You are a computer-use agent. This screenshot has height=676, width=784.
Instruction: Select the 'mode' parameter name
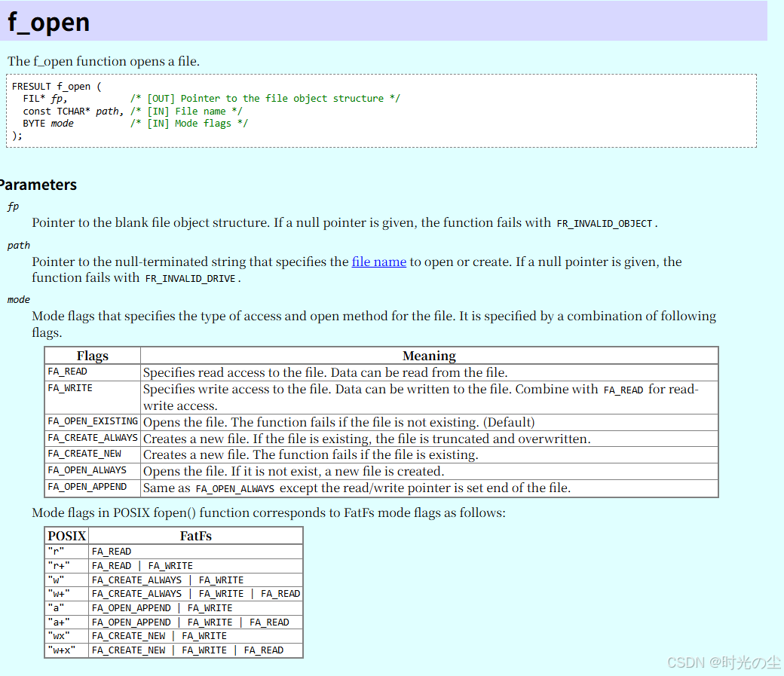(x=19, y=299)
